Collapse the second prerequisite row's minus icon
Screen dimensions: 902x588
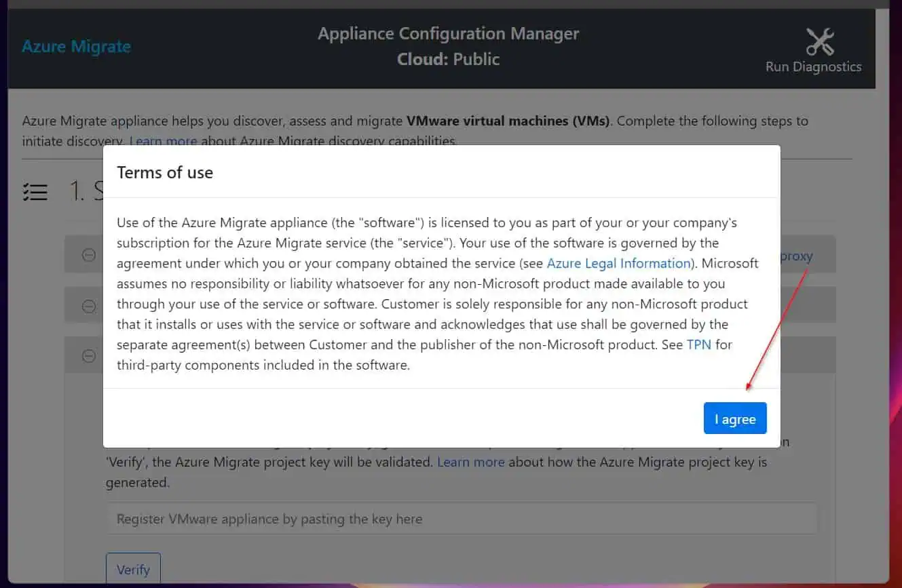pyautogui.click(x=89, y=307)
